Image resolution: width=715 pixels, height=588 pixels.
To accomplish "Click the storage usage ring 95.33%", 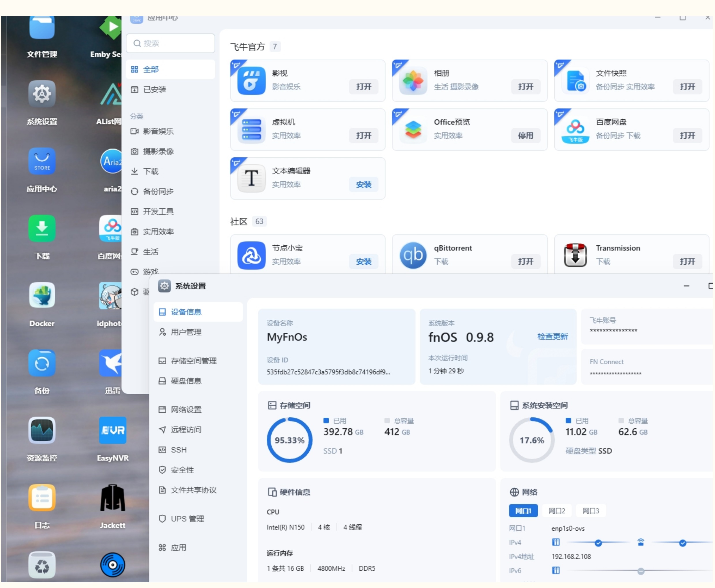I will click(x=289, y=440).
